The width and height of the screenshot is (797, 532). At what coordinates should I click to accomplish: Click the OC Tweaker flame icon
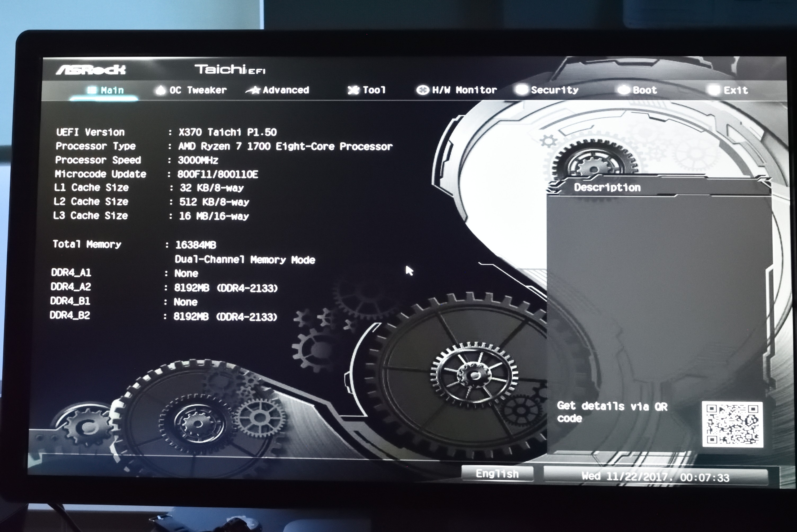[161, 90]
